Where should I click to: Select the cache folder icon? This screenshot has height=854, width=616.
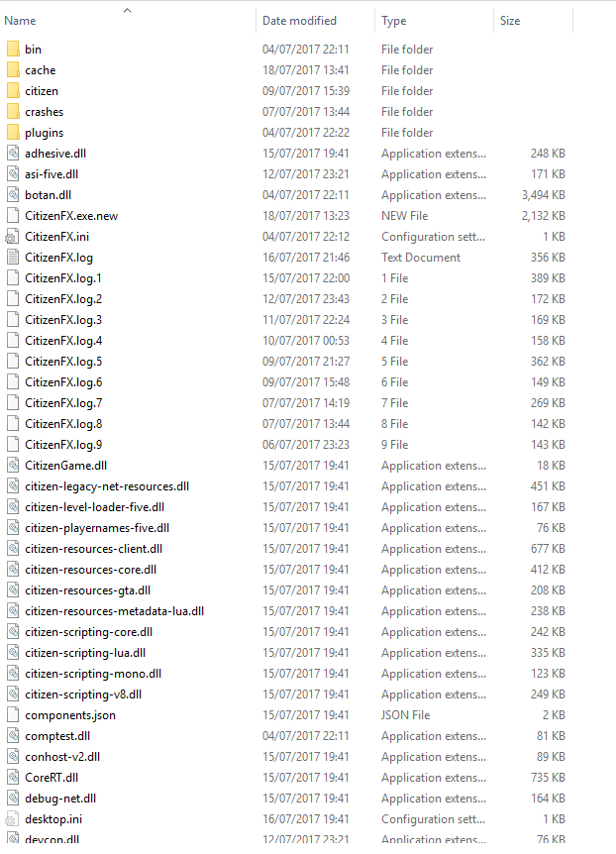pyautogui.click(x=13, y=69)
